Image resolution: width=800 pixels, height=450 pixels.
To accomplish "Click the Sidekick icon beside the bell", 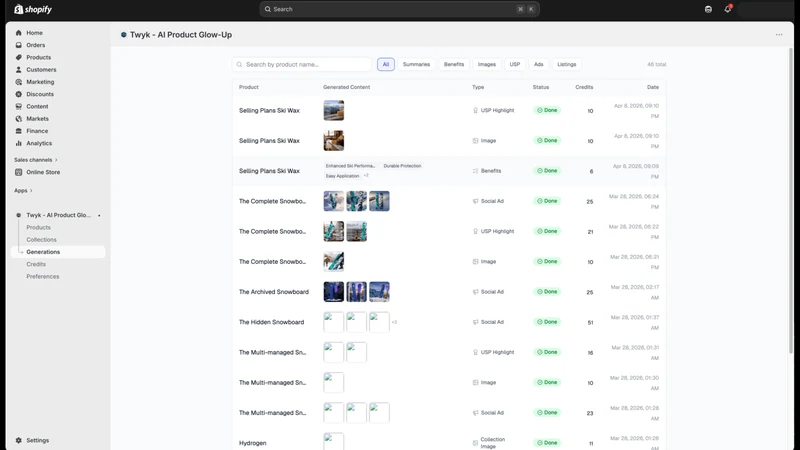I will point(708,9).
